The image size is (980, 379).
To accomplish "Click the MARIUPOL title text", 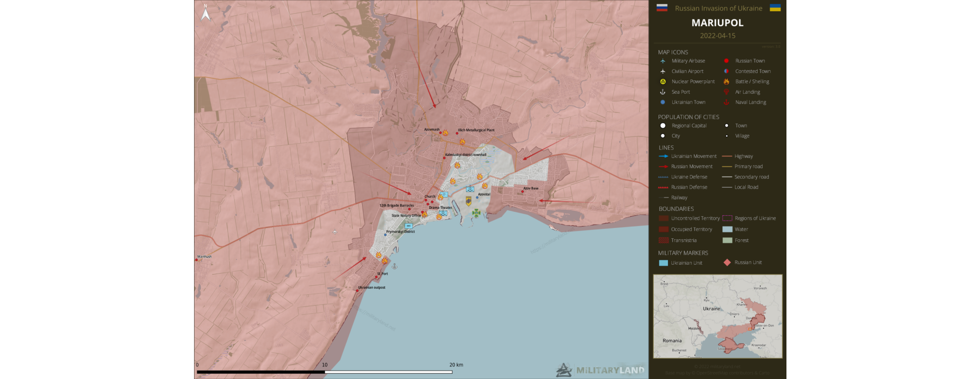I will [717, 23].
